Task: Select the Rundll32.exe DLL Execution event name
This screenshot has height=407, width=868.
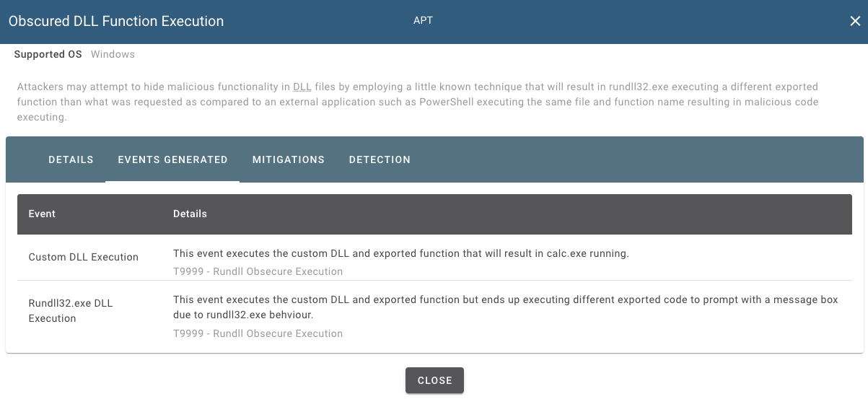Action: [x=71, y=311]
